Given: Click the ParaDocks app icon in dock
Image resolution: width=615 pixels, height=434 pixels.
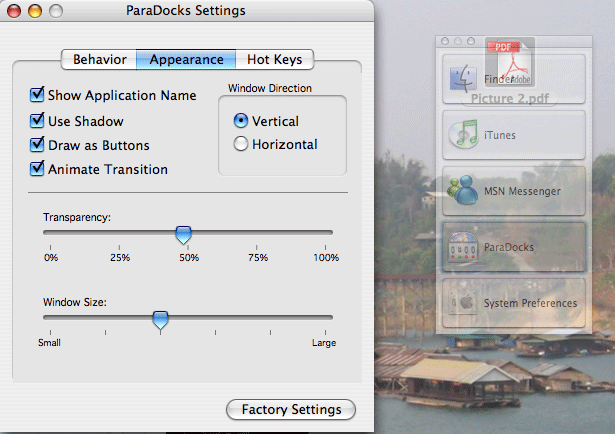Looking at the screenshot, I should pyautogui.click(x=463, y=247).
